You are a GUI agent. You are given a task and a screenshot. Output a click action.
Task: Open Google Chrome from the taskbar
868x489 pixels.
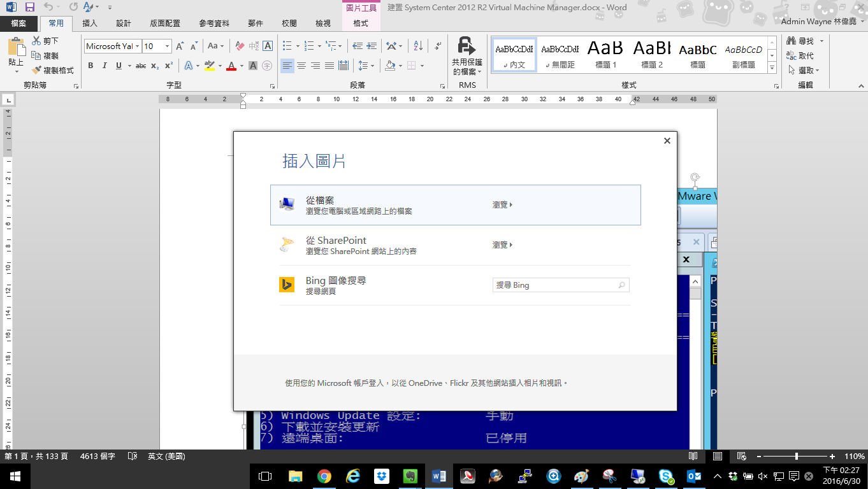tap(324, 476)
